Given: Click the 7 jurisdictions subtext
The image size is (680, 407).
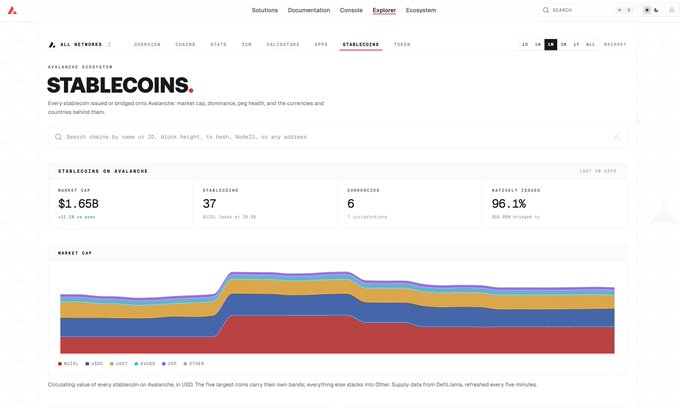Looking at the screenshot, I should coord(367,217).
